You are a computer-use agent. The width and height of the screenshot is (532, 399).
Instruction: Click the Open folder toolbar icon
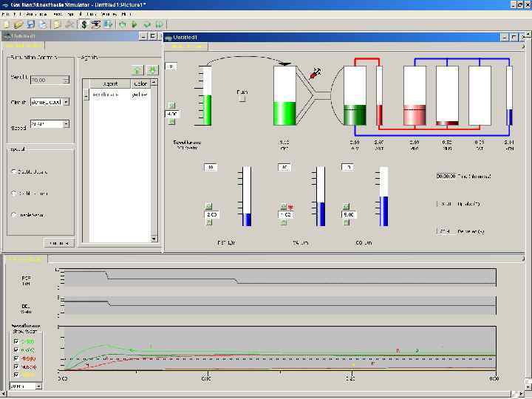18,24
